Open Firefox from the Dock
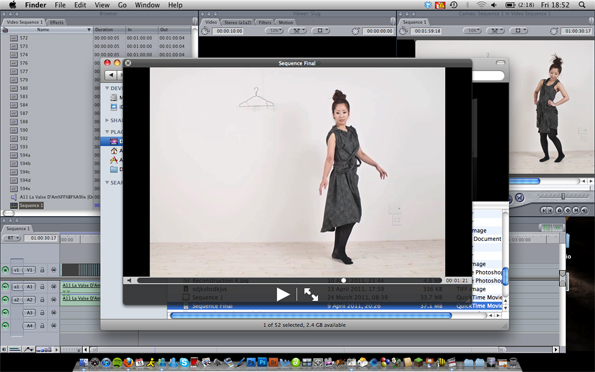Screen dimensions: 595x372 [x=128, y=363]
